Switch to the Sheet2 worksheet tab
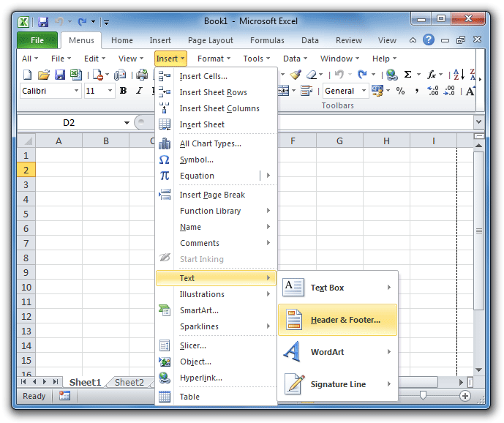 129,382
